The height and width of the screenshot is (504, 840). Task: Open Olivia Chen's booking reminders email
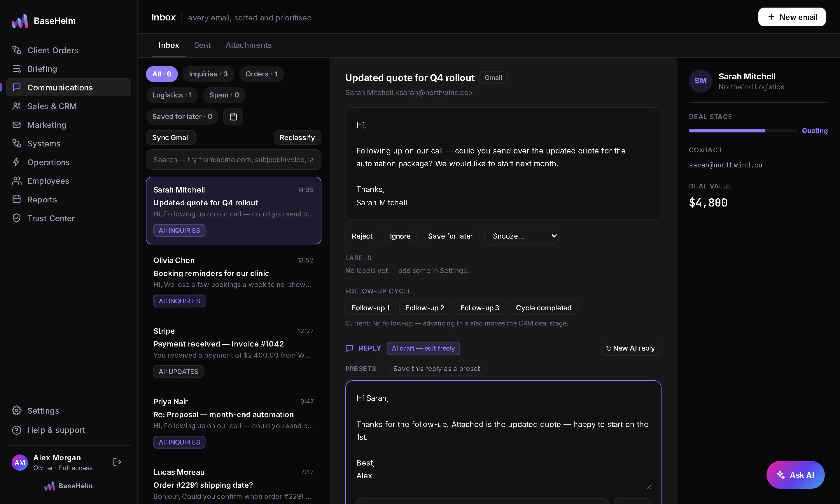click(234, 281)
